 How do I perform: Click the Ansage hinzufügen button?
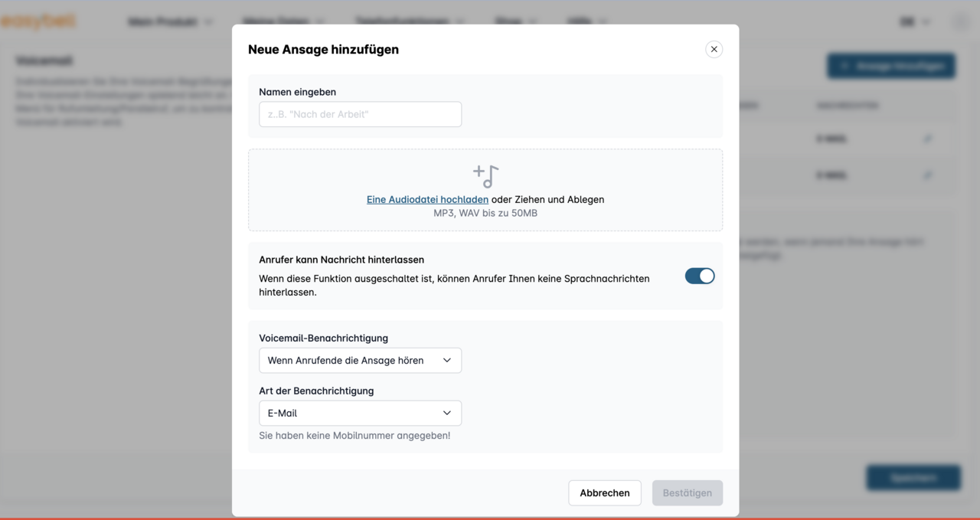(x=890, y=66)
